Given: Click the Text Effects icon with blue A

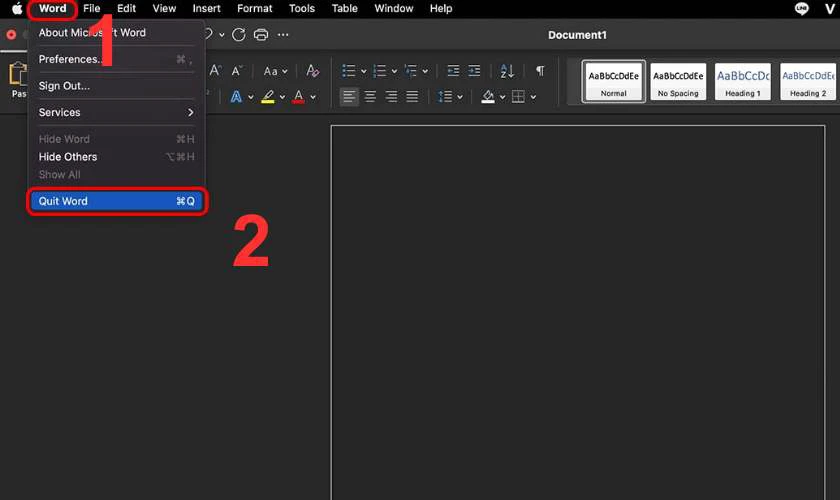Looking at the screenshot, I should pyautogui.click(x=236, y=97).
